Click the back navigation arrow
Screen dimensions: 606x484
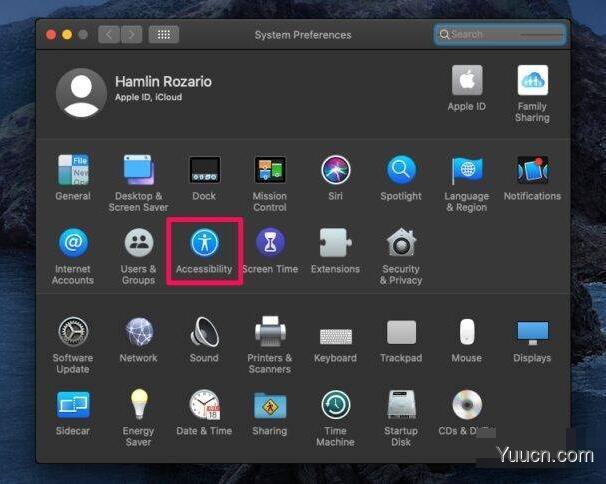[109, 34]
